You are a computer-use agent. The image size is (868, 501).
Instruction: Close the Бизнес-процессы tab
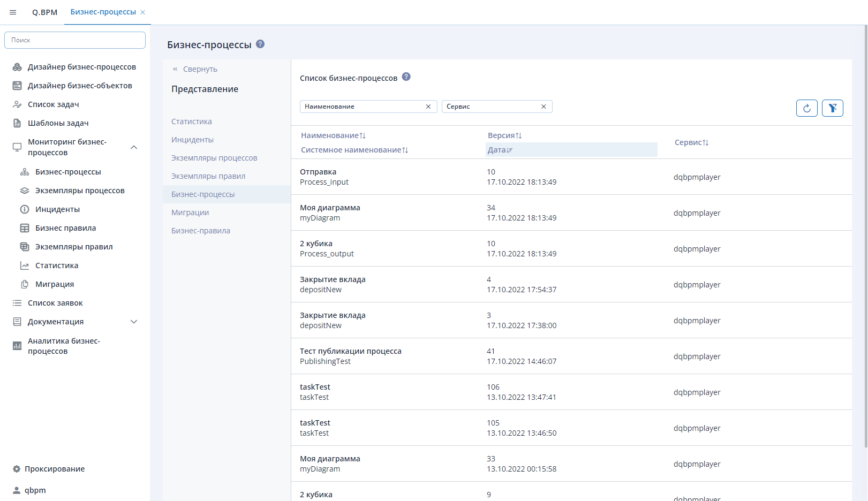(143, 12)
